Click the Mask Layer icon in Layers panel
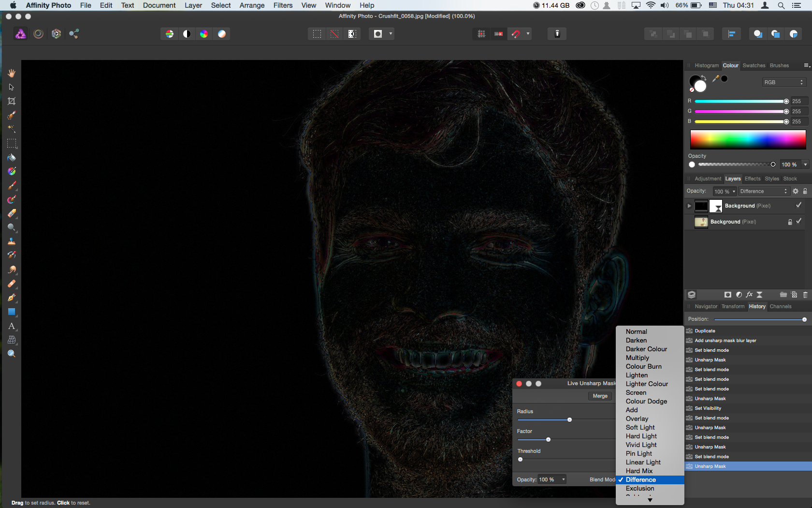 coord(727,295)
